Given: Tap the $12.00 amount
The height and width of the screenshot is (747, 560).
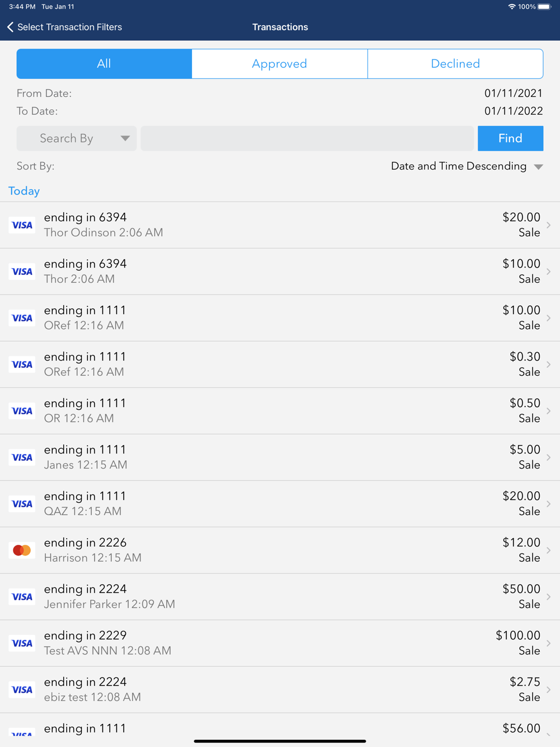Looking at the screenshot, I should 521,543.
